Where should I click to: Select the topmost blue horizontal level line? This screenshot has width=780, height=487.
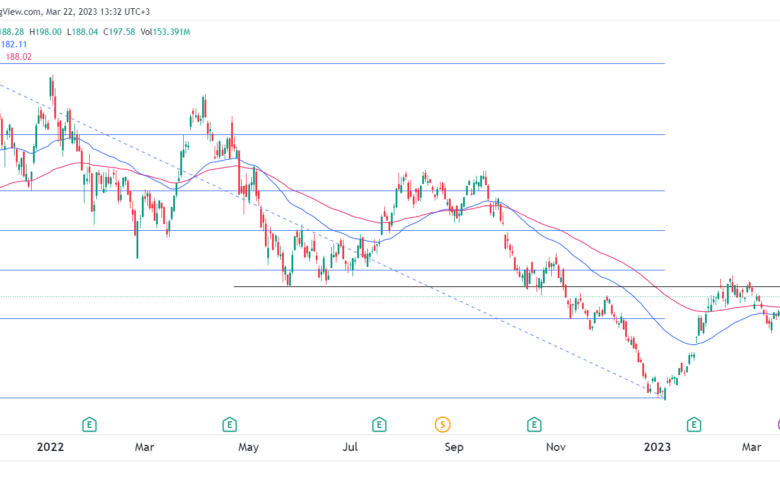pos(332,64)
